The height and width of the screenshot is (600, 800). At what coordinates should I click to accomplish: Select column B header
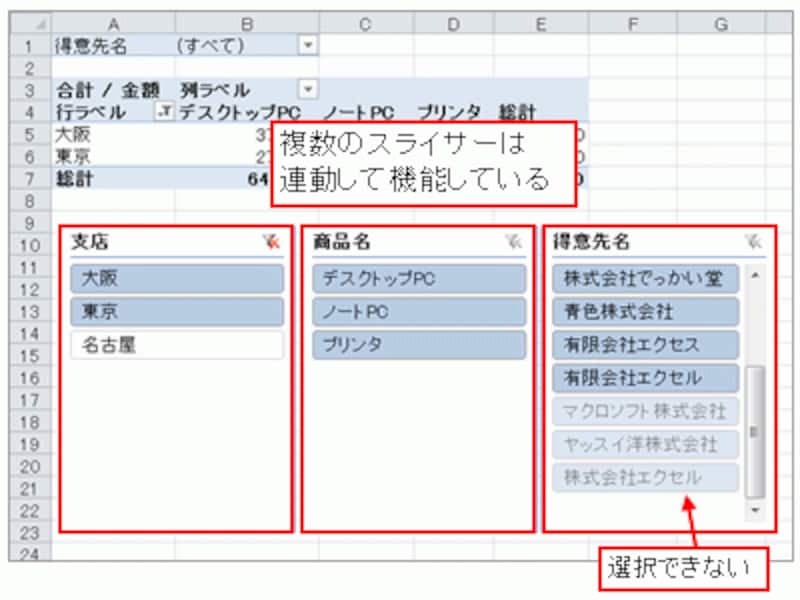pos(247,23)
